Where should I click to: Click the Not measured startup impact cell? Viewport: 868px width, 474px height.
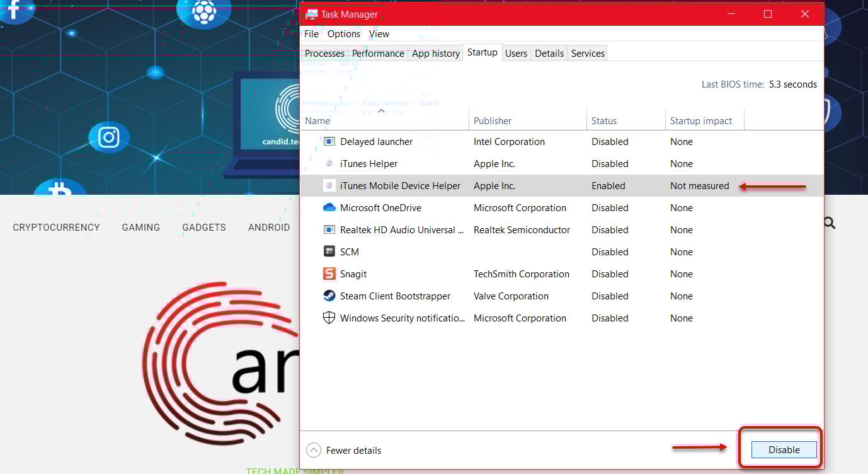point(700,186)
